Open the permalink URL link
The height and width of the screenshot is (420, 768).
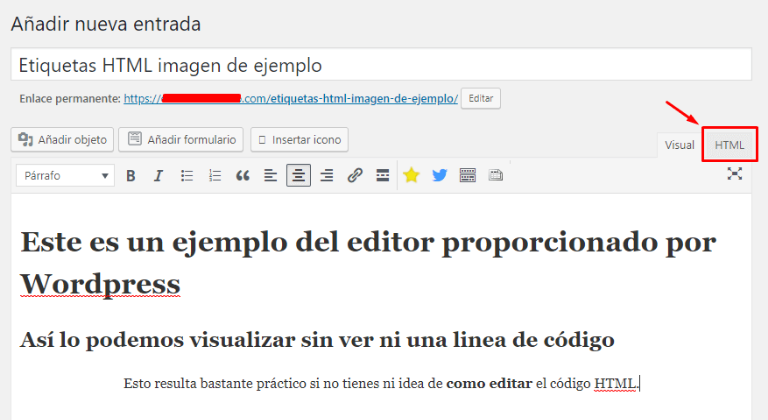[x=290, y=99]
